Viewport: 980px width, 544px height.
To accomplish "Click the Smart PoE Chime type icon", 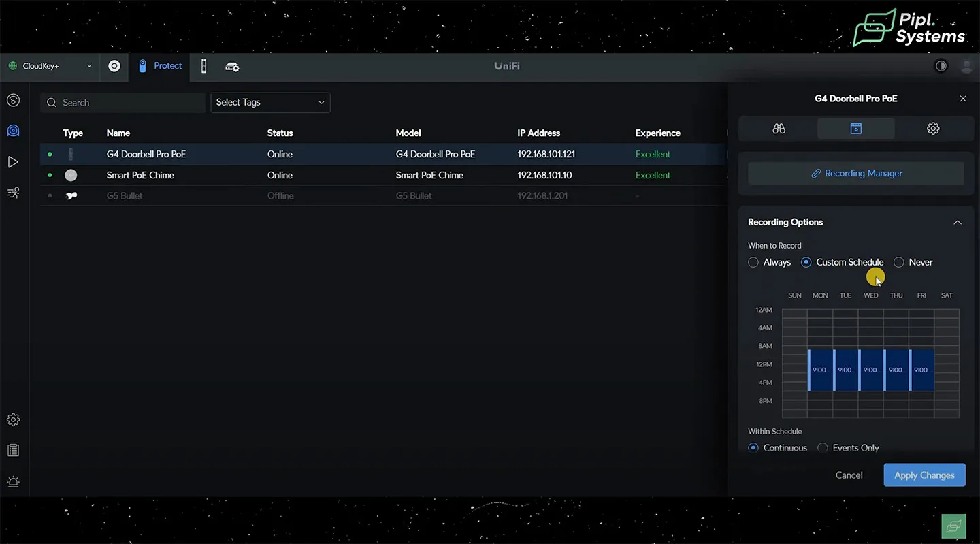I will tap(71, 176).
